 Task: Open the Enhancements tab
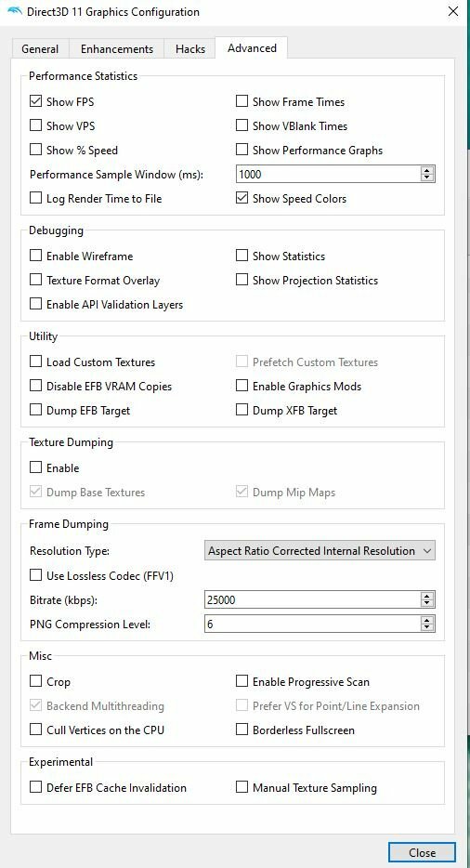pos(117,48)
